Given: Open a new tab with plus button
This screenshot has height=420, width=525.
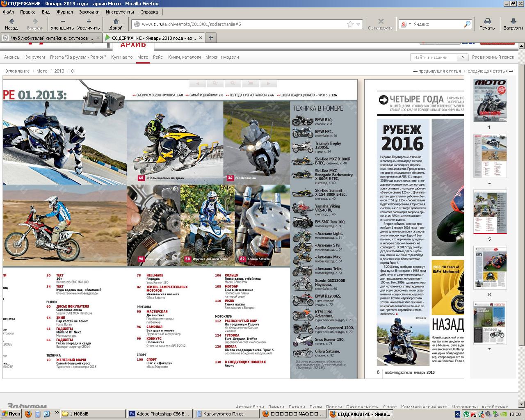Looking at the screenshot, I should [x=211, y=38].
